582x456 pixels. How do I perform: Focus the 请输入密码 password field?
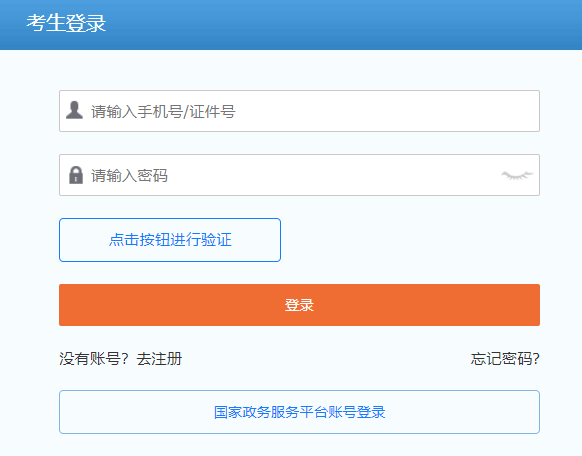(299, 175)
